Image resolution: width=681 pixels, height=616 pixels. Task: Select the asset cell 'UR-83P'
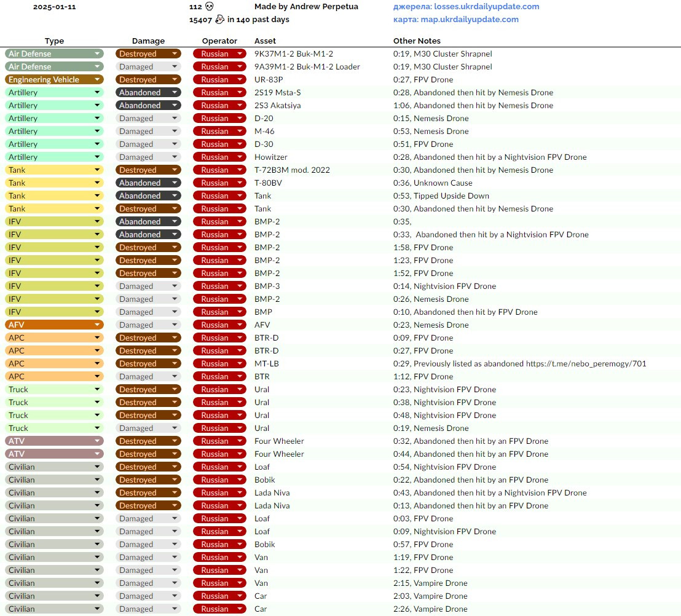269,79
